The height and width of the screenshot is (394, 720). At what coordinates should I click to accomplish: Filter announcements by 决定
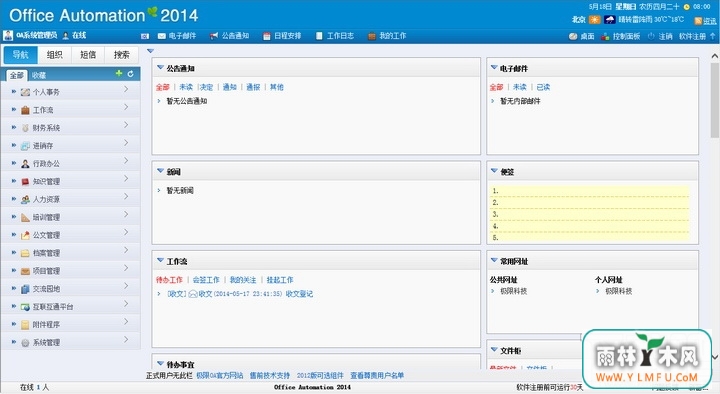(x=207, y=87)
